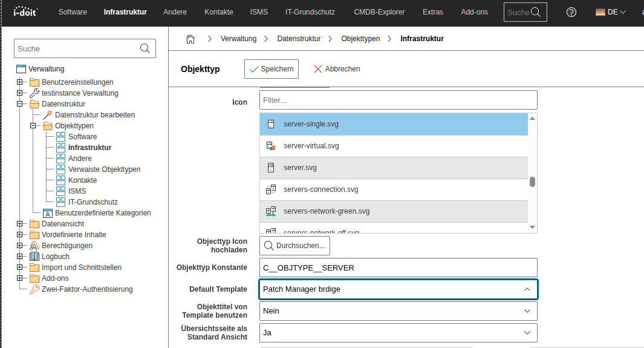Open the Add-ons top menu
644x348 pixels.
(x=473, y=12)
